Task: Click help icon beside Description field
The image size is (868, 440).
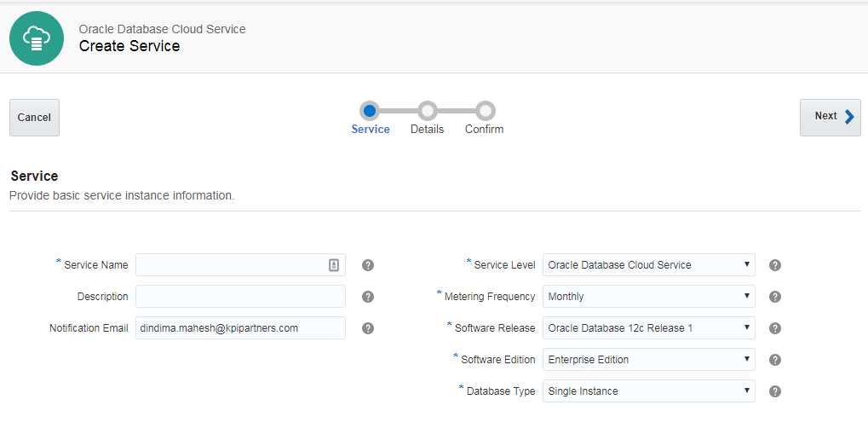Action: pyautogui.click(x=368, y=297)
